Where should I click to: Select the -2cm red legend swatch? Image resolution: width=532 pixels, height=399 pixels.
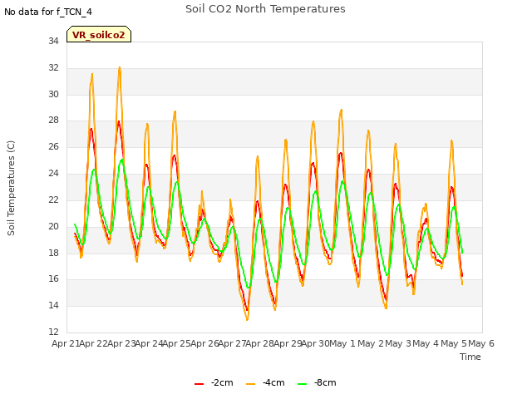199,383
